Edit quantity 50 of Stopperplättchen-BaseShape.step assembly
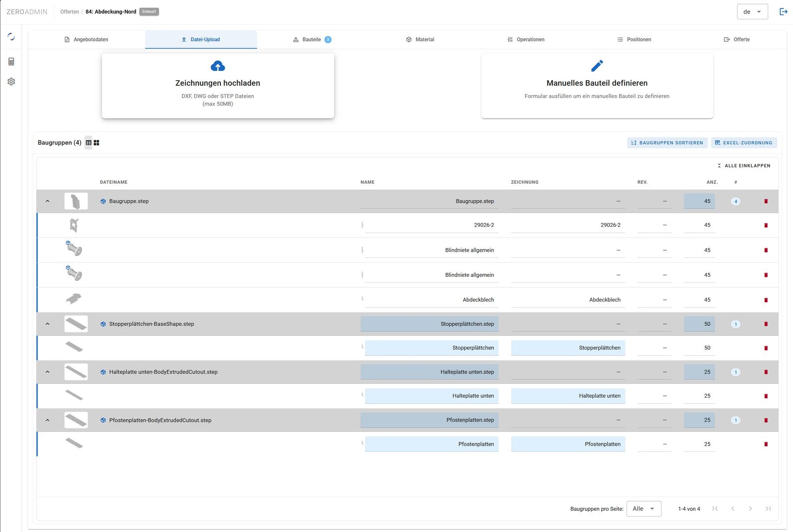Screen dimensions: 793x532 tap(699, 324)
